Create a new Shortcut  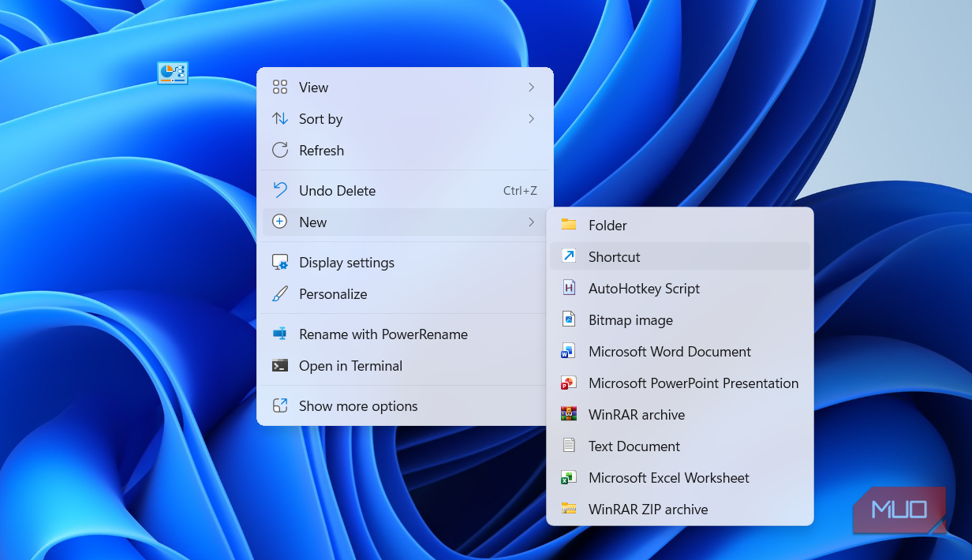tap(680, 256)
